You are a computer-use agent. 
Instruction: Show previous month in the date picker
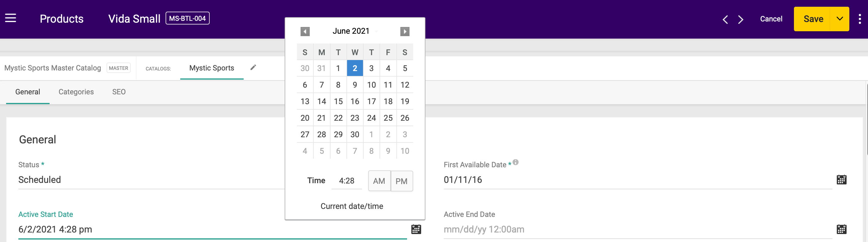[305, 31]
